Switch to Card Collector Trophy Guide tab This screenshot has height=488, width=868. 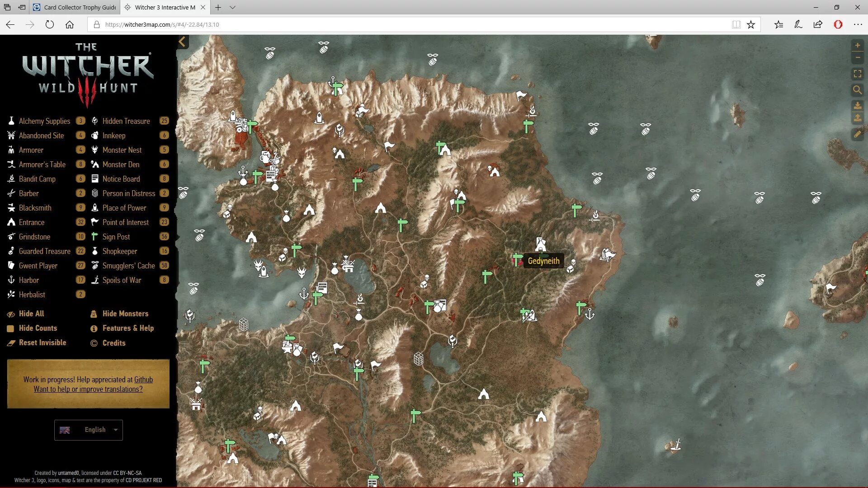coord(75,7)
